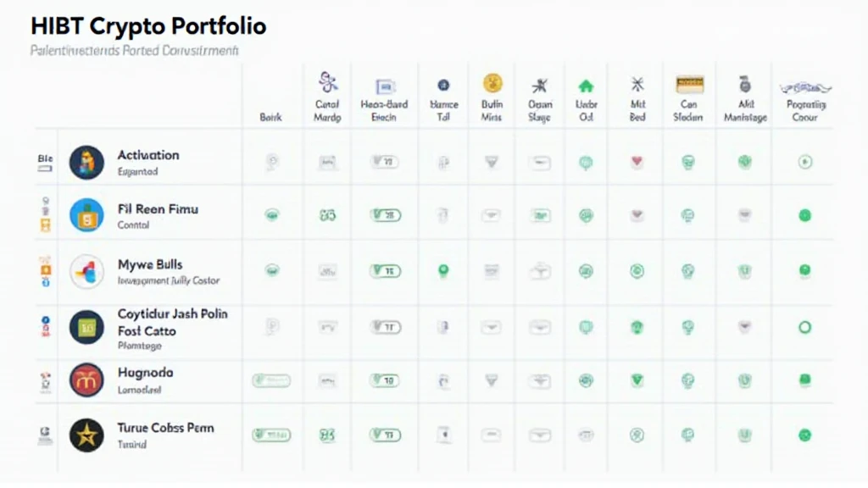
Task: Toggle the hollow circle in Coytidur row
Action: pyautogui.click(x=805, y=327)
